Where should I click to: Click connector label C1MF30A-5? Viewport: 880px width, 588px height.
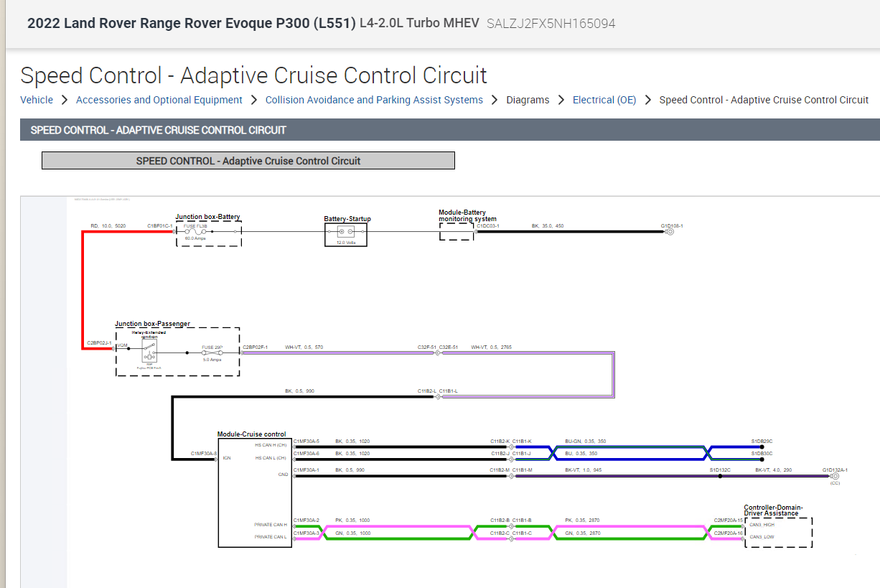tap(306, 441)
